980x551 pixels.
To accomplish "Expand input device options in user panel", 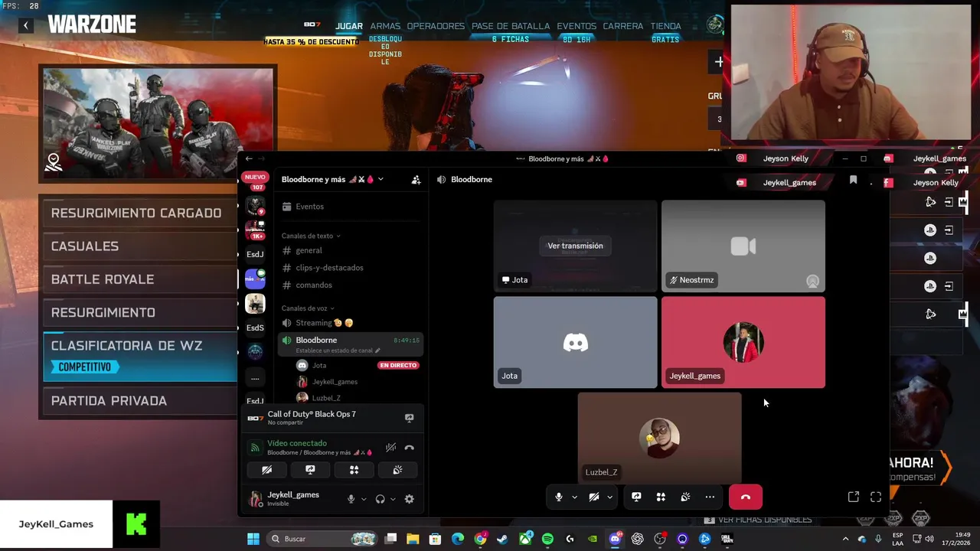I will (364, 499).
